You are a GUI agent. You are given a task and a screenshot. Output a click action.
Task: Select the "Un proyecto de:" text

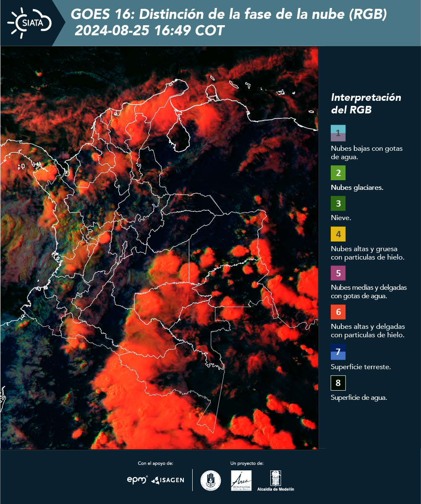pyautogui.click(x=247, y=463)
